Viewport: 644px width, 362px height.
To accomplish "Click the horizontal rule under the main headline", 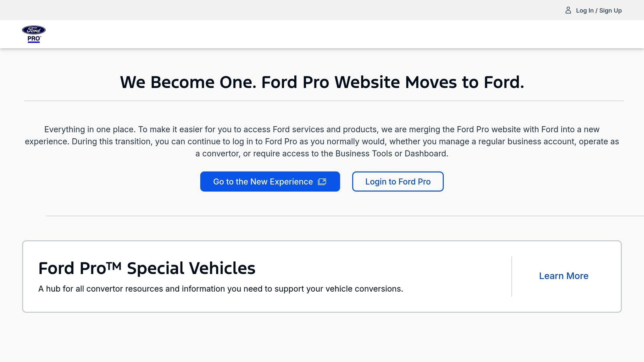I will pos(324,101).
